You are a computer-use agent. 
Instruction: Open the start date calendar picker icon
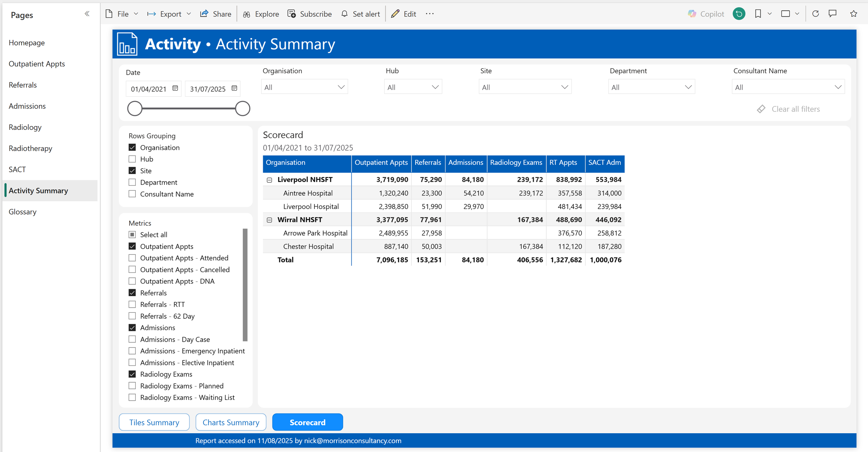pos(175,89)
